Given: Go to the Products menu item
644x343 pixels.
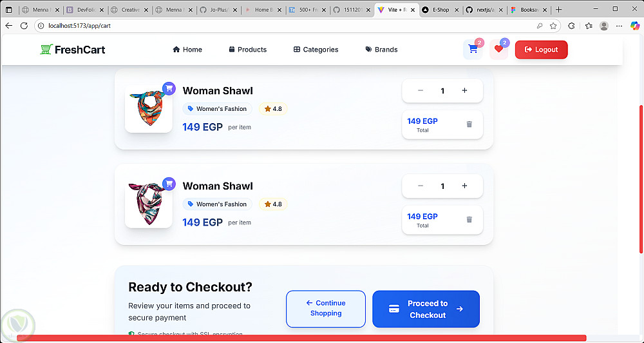Looking at the screenshot, I should [x=247, y=50].
